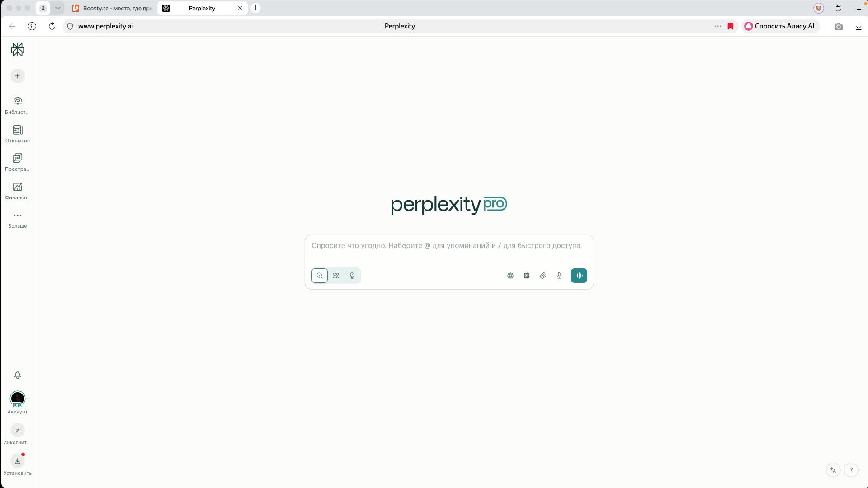Expand the Больше more menu

click(x=18, y=220)
